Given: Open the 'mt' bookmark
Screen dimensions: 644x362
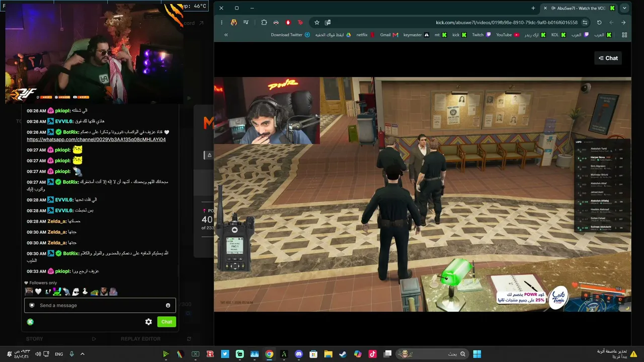Looking at the screenshot, I should (440, 35).
